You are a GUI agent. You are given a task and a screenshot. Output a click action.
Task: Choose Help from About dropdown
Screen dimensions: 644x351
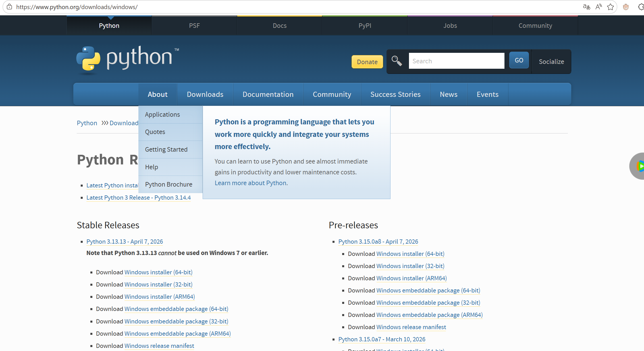coord(171,167)
